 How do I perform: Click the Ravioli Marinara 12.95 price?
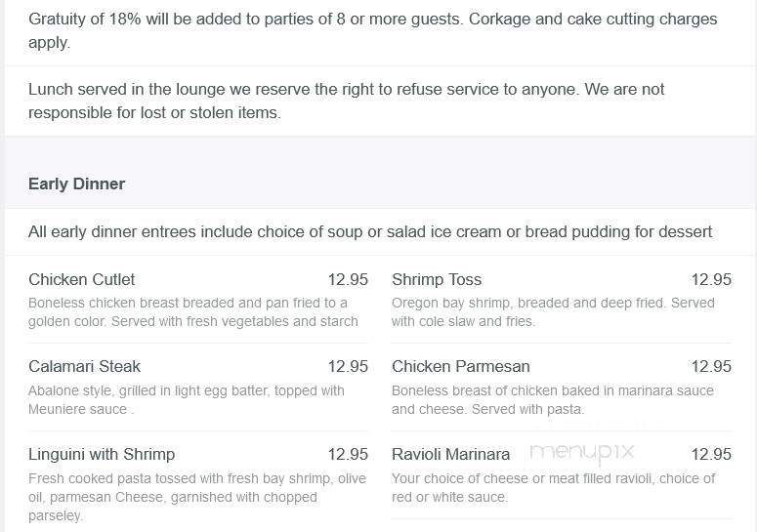click(711, 454)
